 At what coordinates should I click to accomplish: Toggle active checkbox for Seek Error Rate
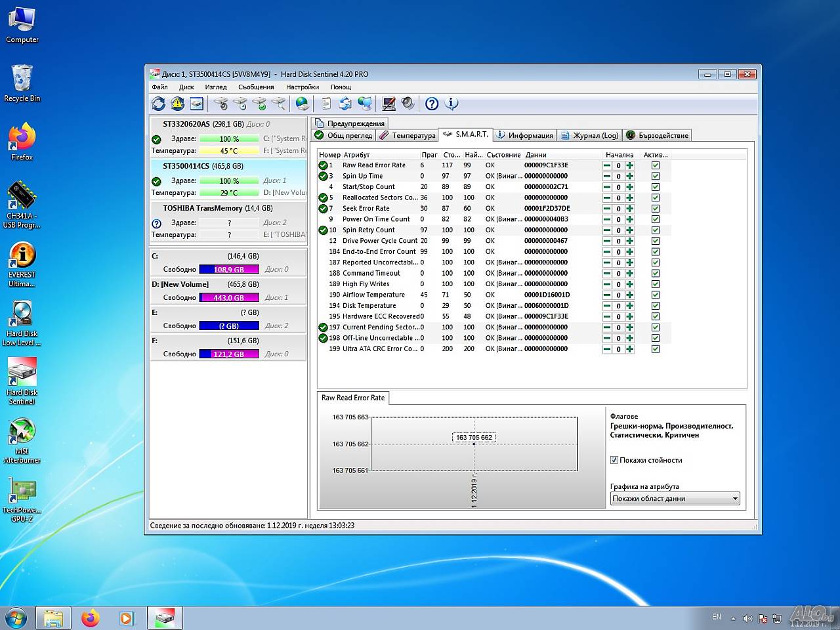pos(655,209)
